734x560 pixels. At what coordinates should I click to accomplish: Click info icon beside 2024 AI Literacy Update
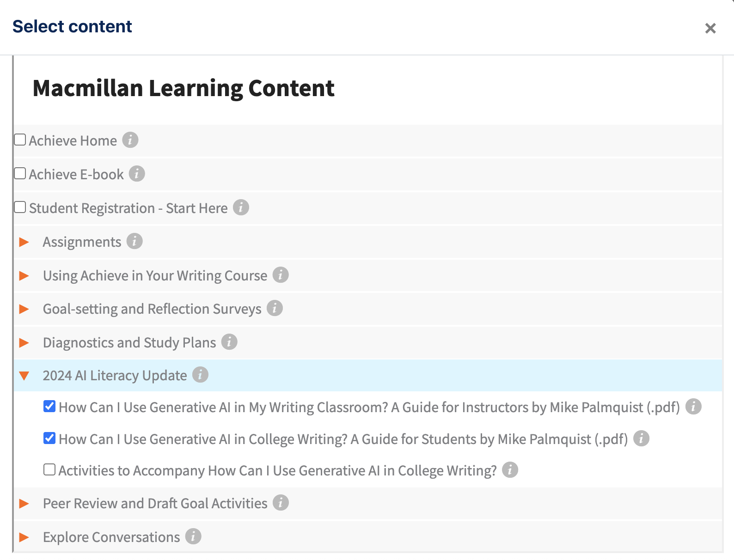coord(200,375)
